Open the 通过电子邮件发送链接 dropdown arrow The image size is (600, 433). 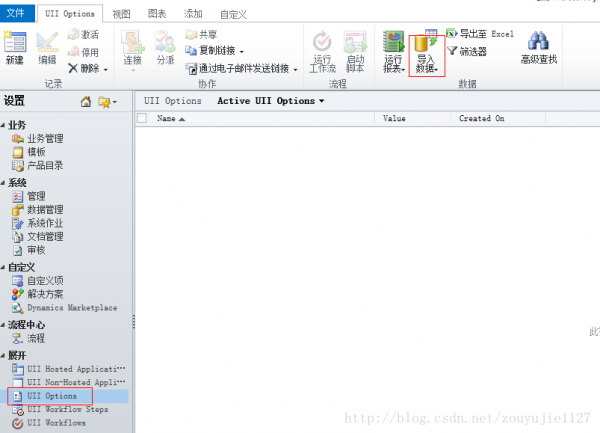point(295,70)
